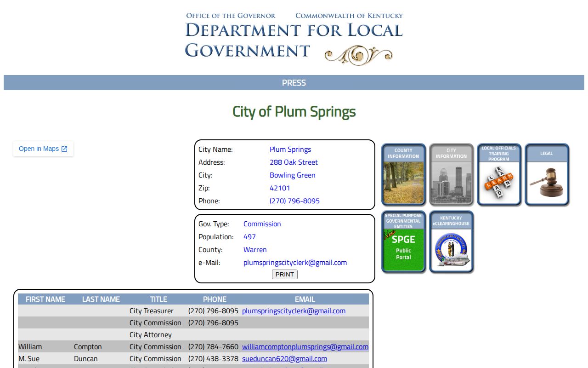Open Local Officials Training Program tile

pyautogui.click(x=499, y=174)
